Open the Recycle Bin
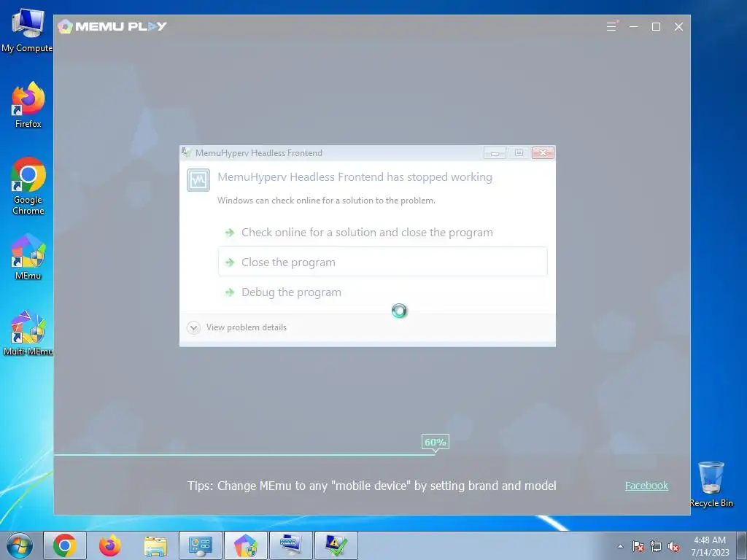The height and width of the screenshot is (560, 747). pyautogui.click(x=711, y=485)
